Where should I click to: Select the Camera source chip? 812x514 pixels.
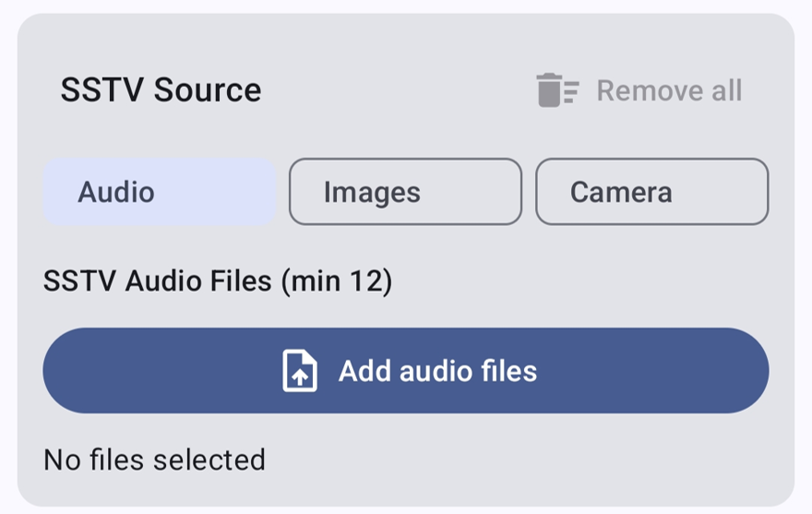point(652,192)
